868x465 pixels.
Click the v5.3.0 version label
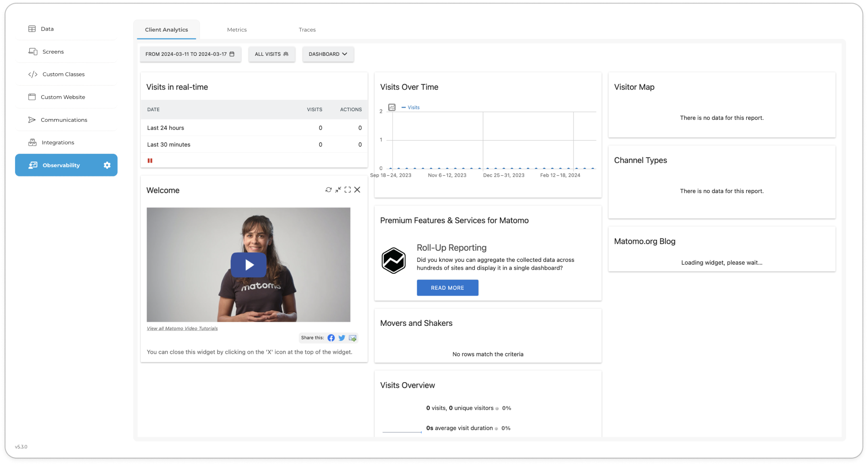pos(21,447)
